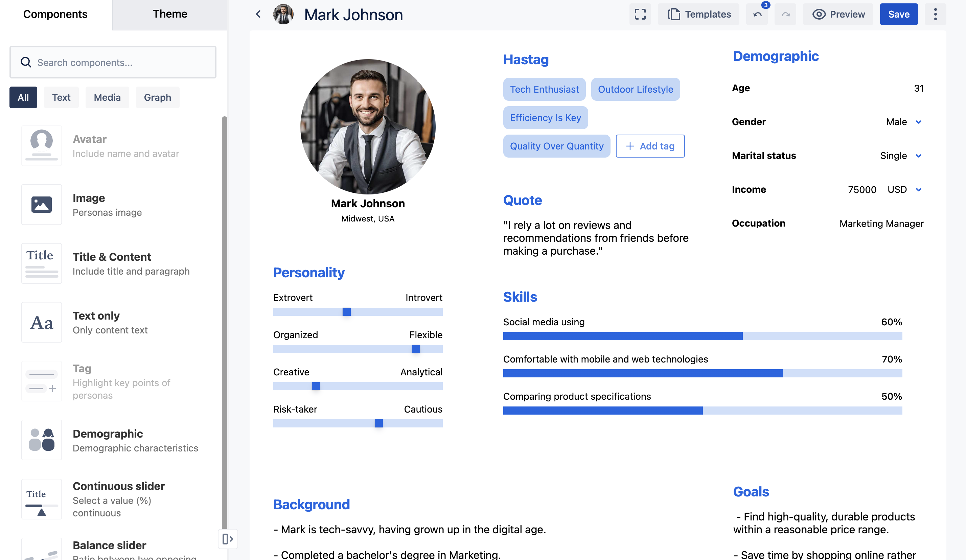This screenshot has width=966, height=560.
Task: Click the Extrovert-Introvert slider handle
Action: coord(347,312)
